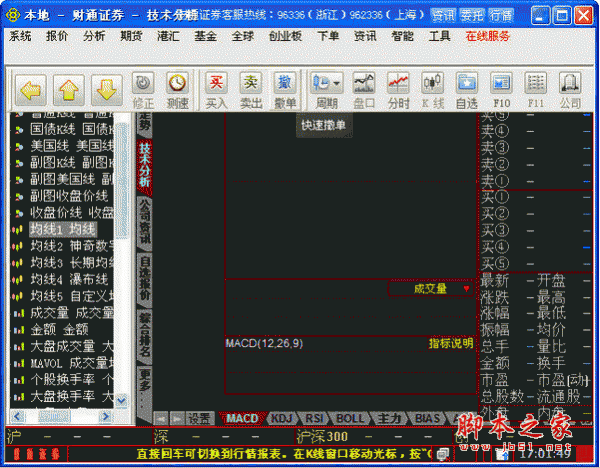The width and height of the screenshot is (600, 468).
Task: Click the F11 toolbar icon
Action: pos(536,91)
